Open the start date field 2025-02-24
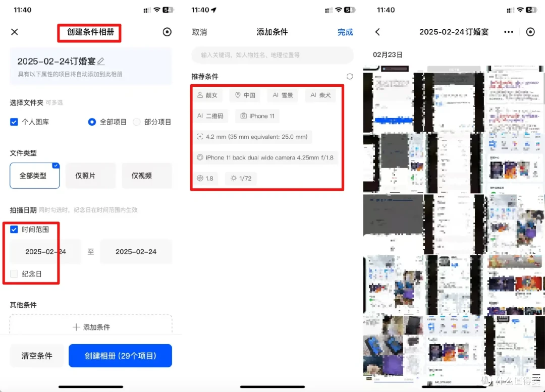This screenshot has height=392, width=545. pyautogui.click(x=45, y=252)
